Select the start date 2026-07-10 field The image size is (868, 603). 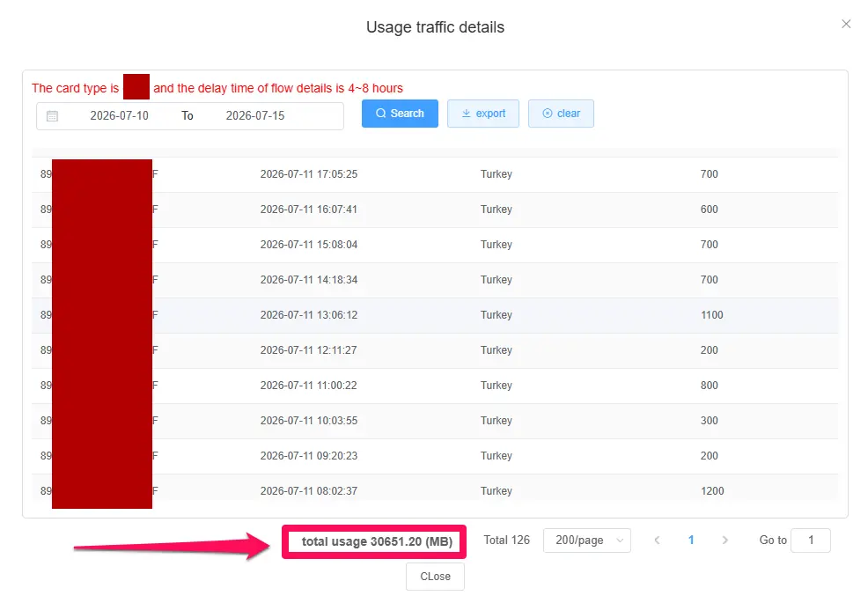click(x=119, y=115)
